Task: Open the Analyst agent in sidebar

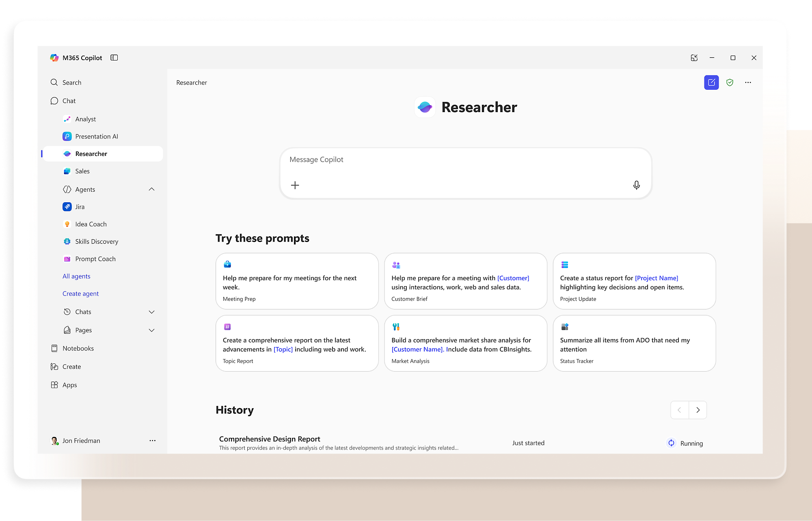Action: [x=85, y=119]
